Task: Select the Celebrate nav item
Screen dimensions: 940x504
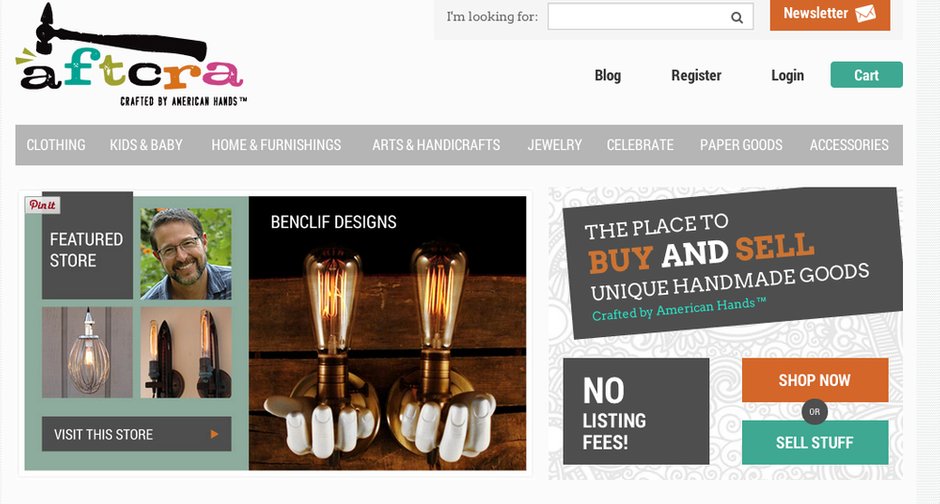Action: point(640,145)
